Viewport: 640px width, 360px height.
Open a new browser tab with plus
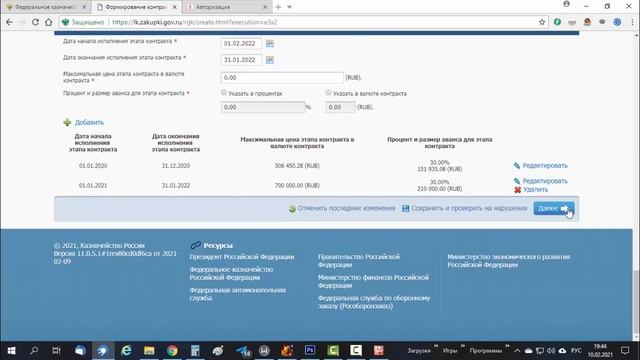278,7
